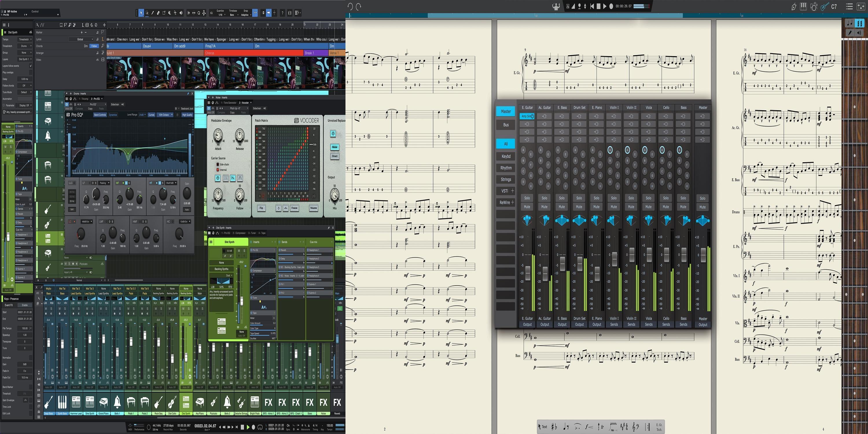
Task: Click the redo arrow in notation window
Action: [x=358, y=6]
